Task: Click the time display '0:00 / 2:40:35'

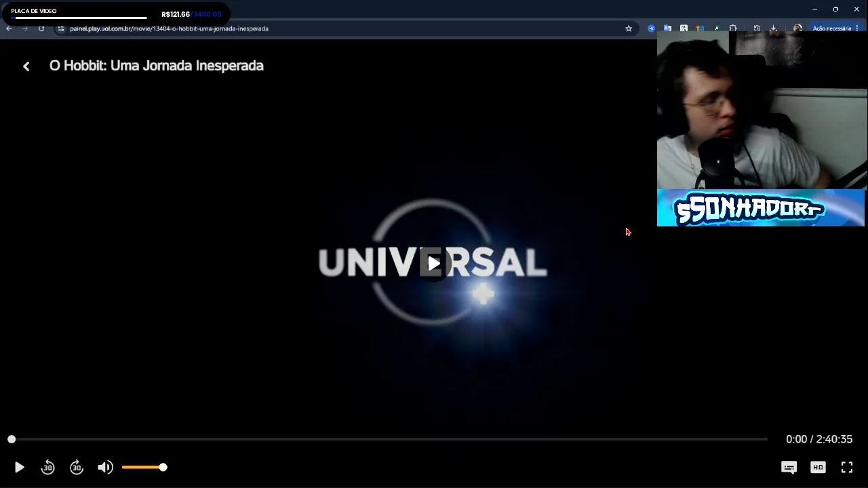Action: [819, 439]
